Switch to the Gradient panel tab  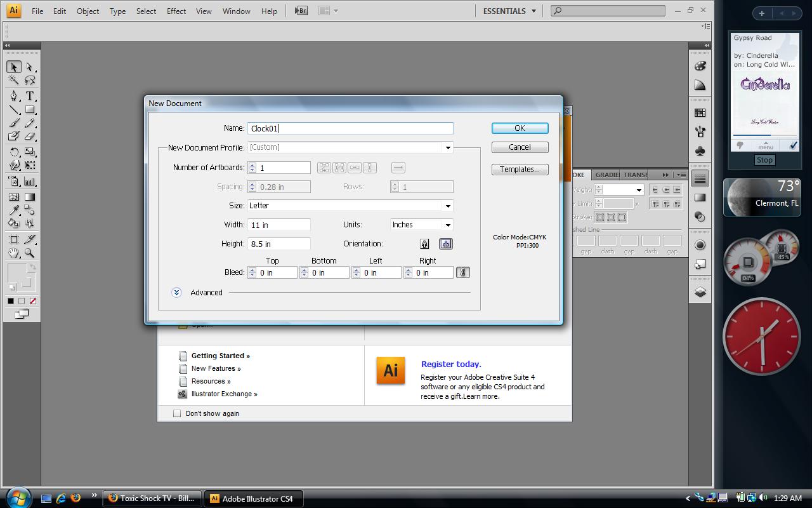[606, 175]
